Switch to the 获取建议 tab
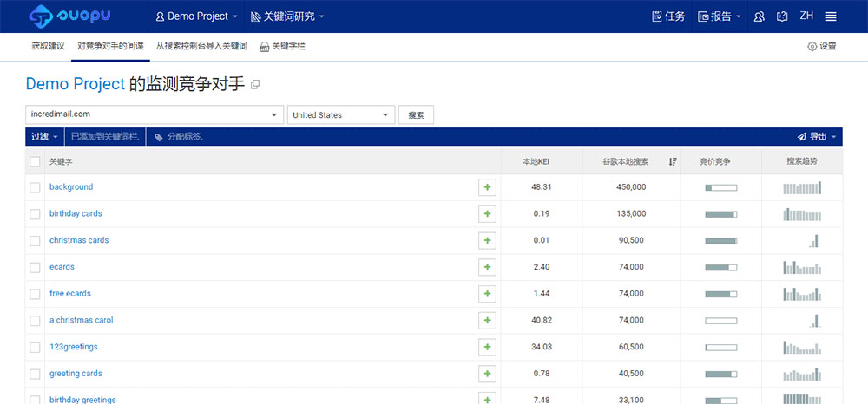This screenshot has height=404, width=868. coord(49,46)
